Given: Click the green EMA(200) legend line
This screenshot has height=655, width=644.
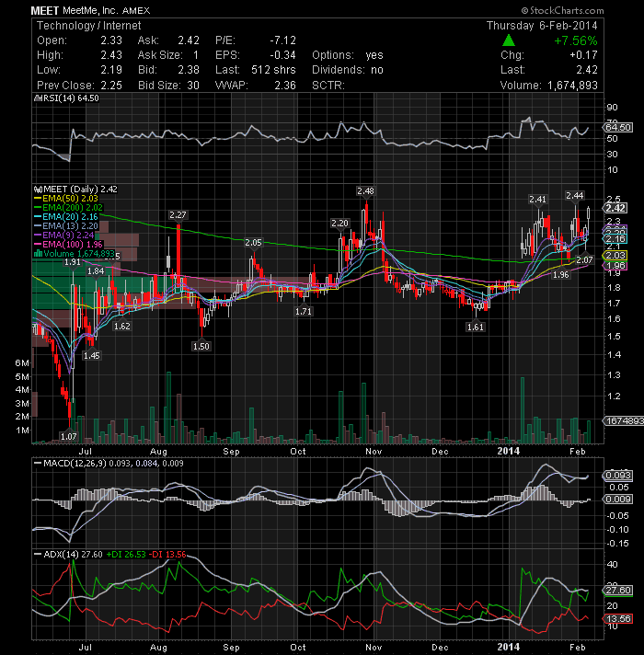Looking at the screenshot, I should click(x=38, y=208).
